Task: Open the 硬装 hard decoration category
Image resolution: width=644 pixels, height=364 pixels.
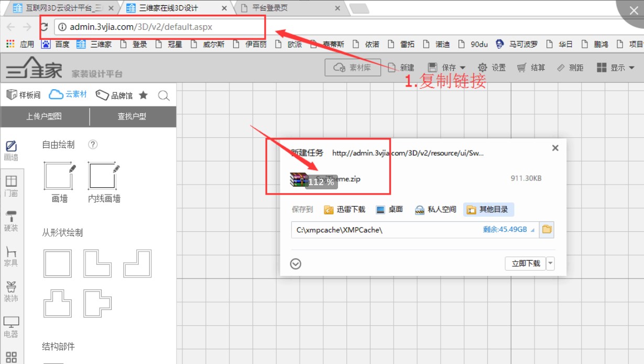Action: pyautogui.click(x=11, y=221)
